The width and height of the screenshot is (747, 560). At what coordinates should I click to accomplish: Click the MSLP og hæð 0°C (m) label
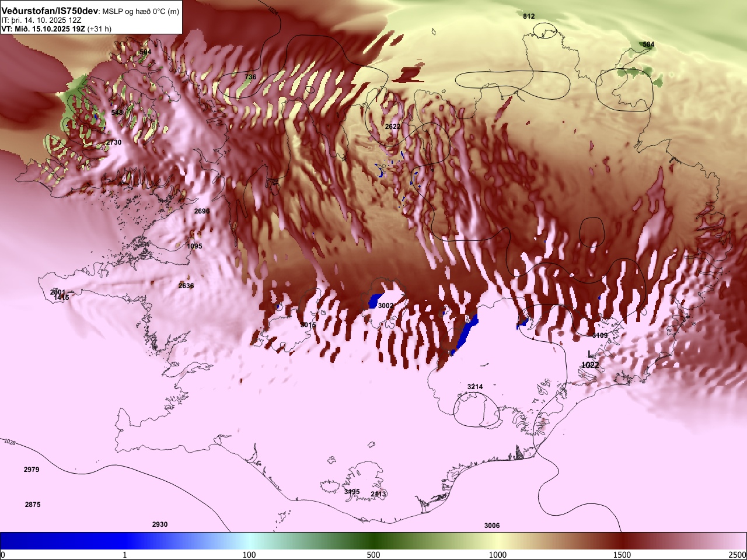[x=141, y=12]
